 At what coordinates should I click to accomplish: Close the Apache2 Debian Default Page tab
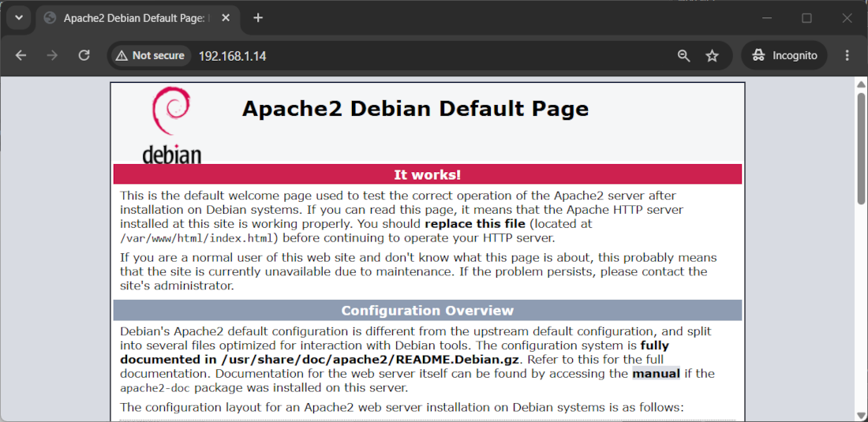(226, 17)
